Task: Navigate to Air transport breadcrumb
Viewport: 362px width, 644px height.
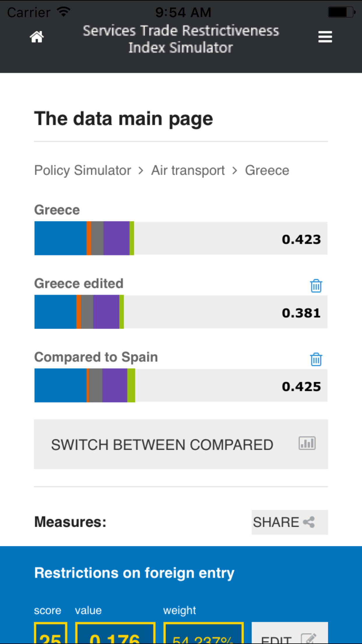Action: (188, 170)
